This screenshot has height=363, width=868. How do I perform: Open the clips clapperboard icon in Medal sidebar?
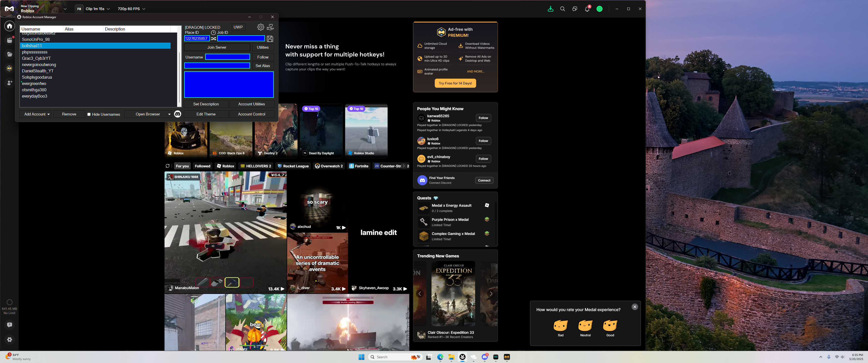(9, 40)
